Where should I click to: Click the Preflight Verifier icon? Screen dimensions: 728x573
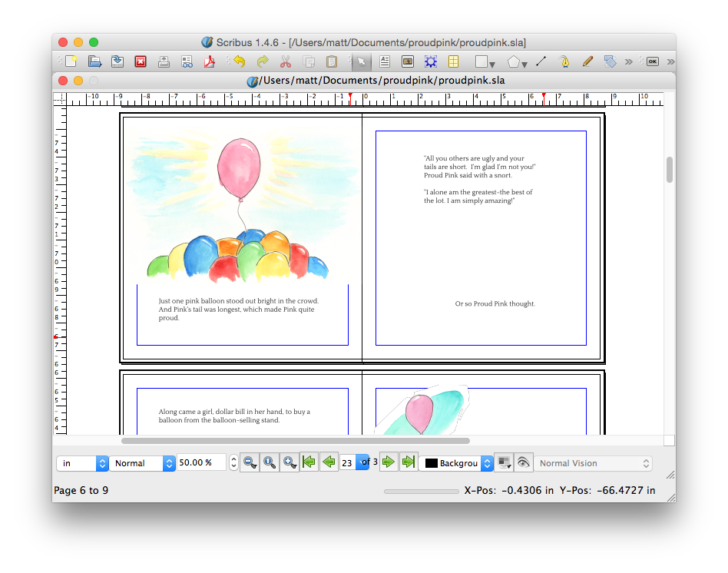187,61
